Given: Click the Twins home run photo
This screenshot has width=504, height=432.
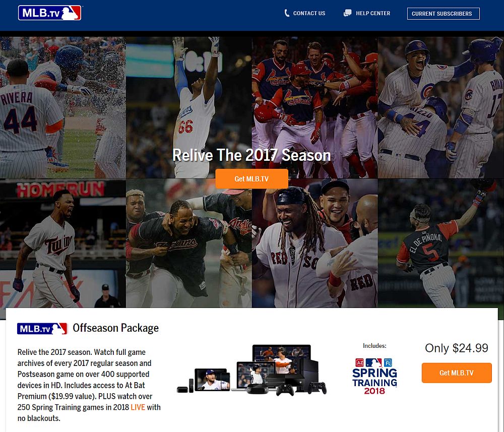Looking at the screenshot, I should (62, 243).
